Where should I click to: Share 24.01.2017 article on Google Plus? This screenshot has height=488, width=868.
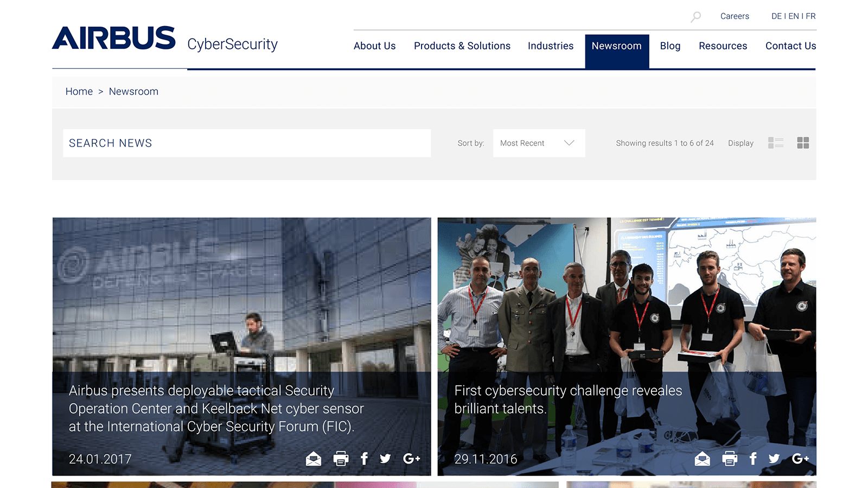point(412,459)
